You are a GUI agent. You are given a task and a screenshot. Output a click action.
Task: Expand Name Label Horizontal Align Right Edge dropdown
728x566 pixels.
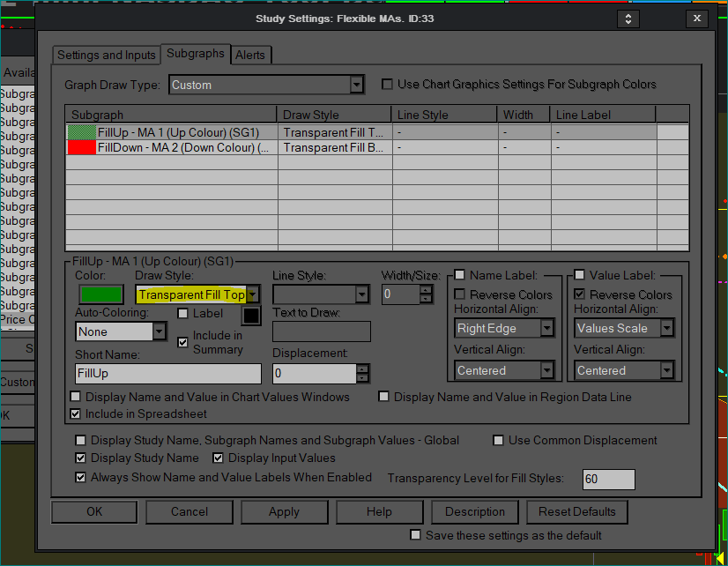[x=547, y=329]
